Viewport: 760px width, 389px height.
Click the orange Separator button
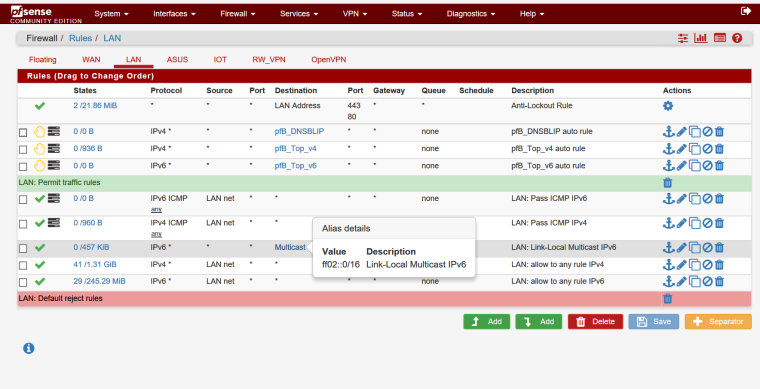coord(718,322)
